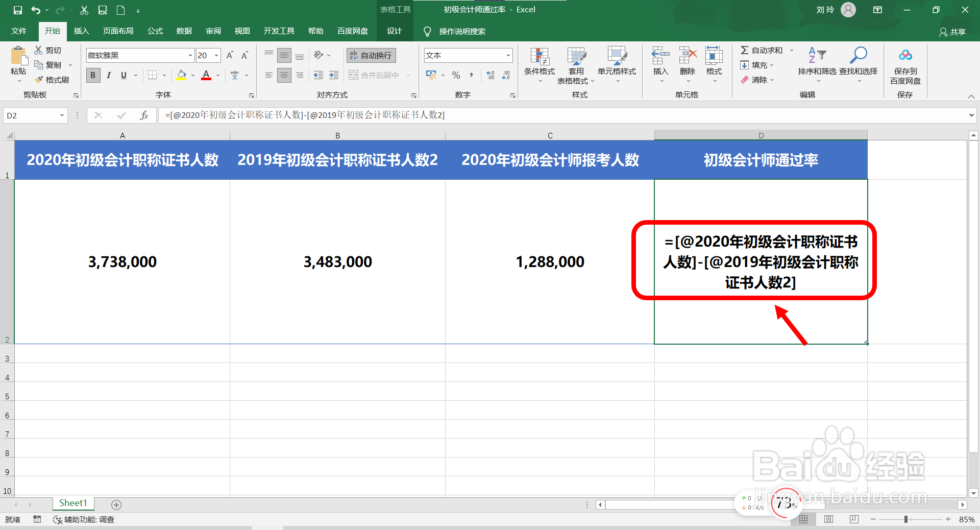This screenshot has height=530, width=980.
Task: Click the new sheet plus icon
Action: [x=116, y=504]
